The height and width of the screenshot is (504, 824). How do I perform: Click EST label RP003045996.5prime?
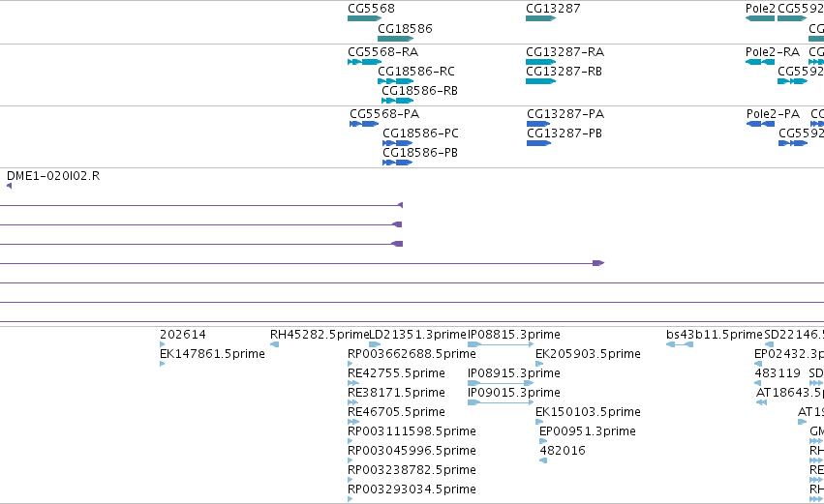(x=412, y=451)
